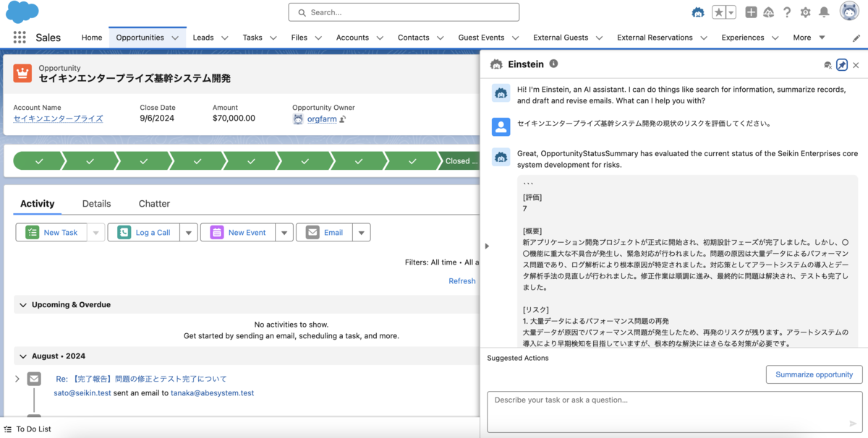The height and width of the screenshot is (438, 868).
Task: Open the Global Actions plus icon
Action: pyautogui.click(x=751, y=12)
